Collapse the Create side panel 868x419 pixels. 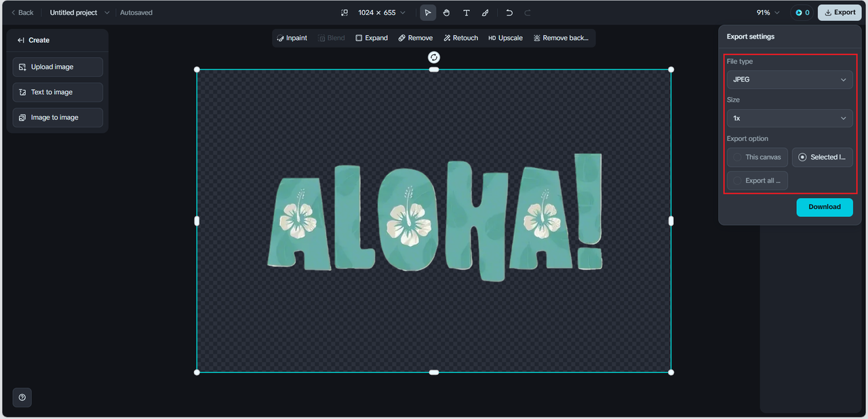[x=21, y=40]
